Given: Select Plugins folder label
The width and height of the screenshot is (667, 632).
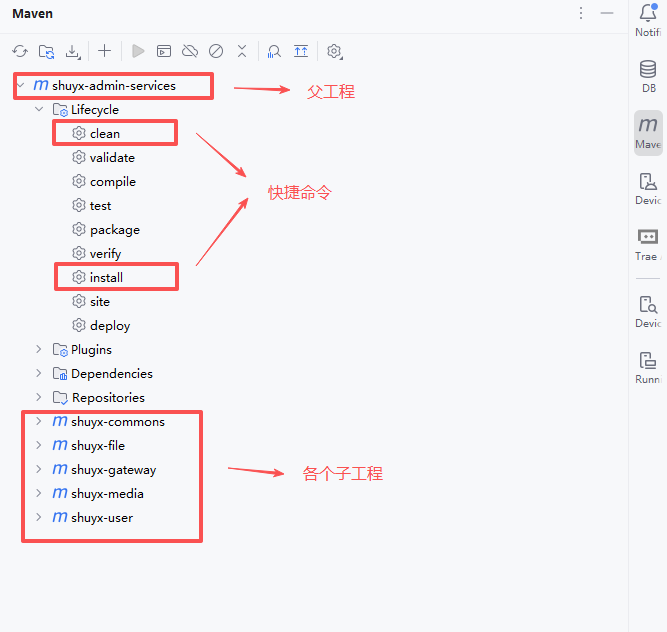Looking at the screenshot, I should point(91,350).
